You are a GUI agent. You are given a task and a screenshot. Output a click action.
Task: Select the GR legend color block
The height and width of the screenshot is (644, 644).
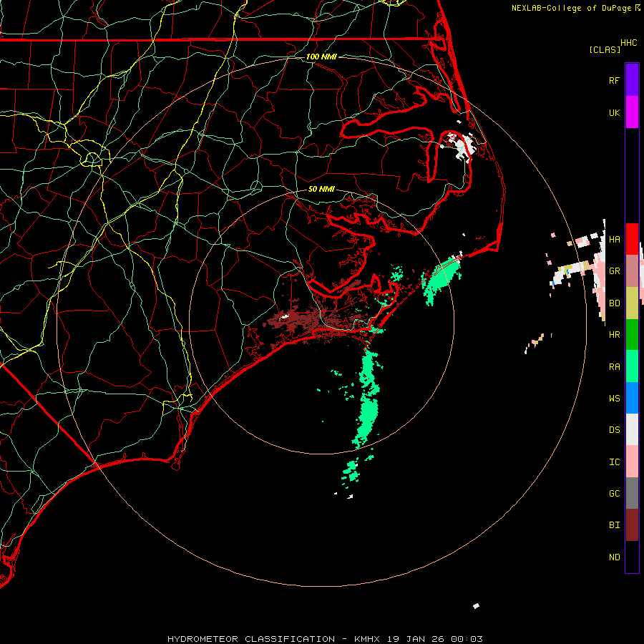point(632,271)
